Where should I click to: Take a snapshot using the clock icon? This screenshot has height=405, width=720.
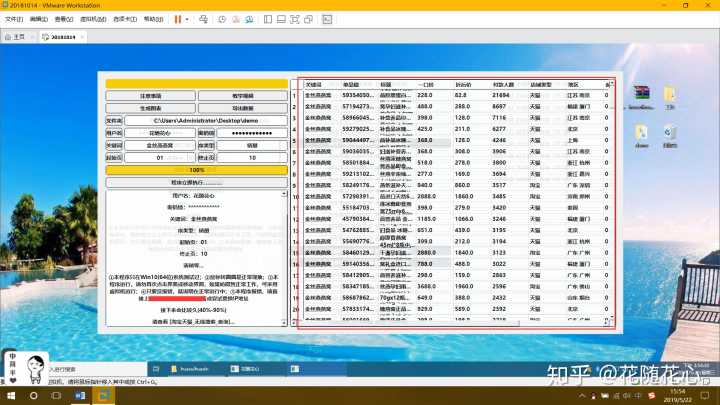(221, 18)
